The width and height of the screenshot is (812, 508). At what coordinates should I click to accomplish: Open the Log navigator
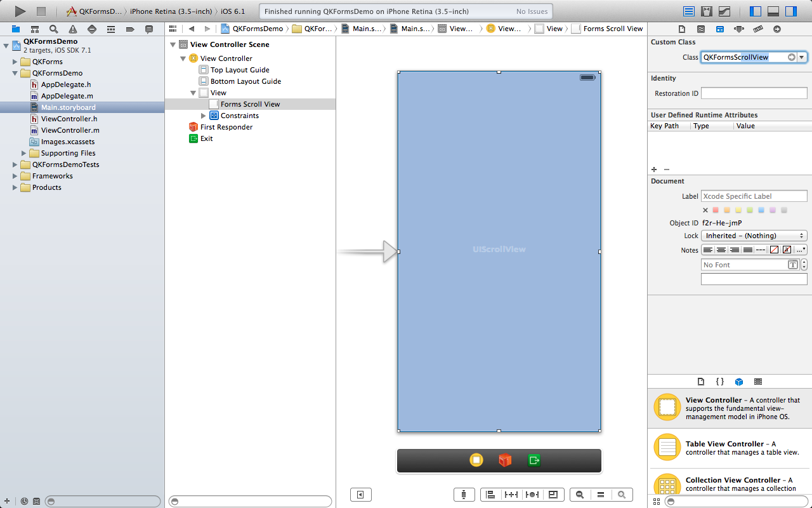(149, 29)
